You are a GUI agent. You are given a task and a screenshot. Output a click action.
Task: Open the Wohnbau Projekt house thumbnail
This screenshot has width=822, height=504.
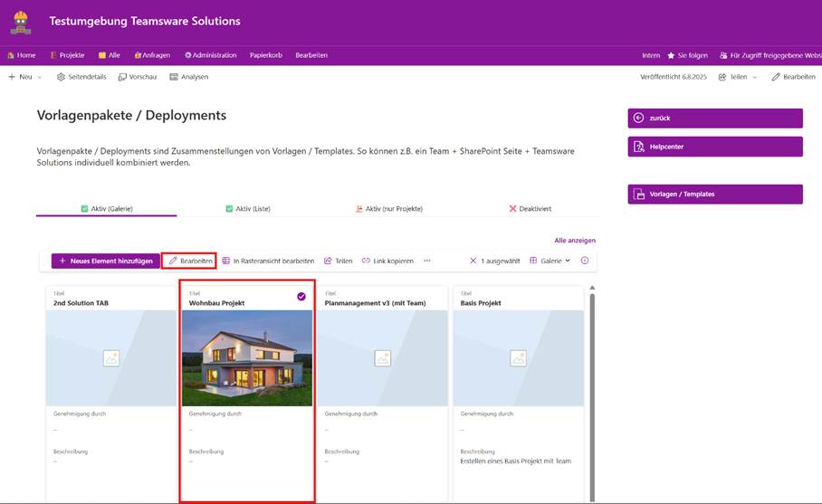(x=247, y=357)
